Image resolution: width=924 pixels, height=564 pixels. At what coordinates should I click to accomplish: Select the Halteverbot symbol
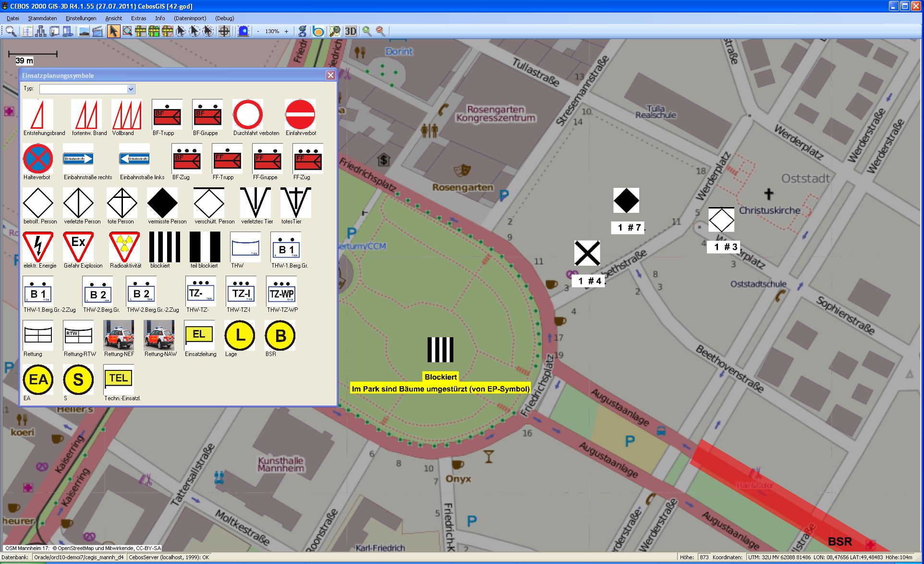point(38,159)
